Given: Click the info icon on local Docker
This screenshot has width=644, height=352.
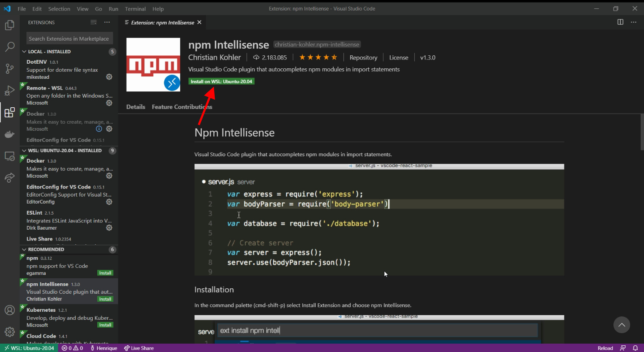Looking at the screenshot, I should (x=99, y=129).
